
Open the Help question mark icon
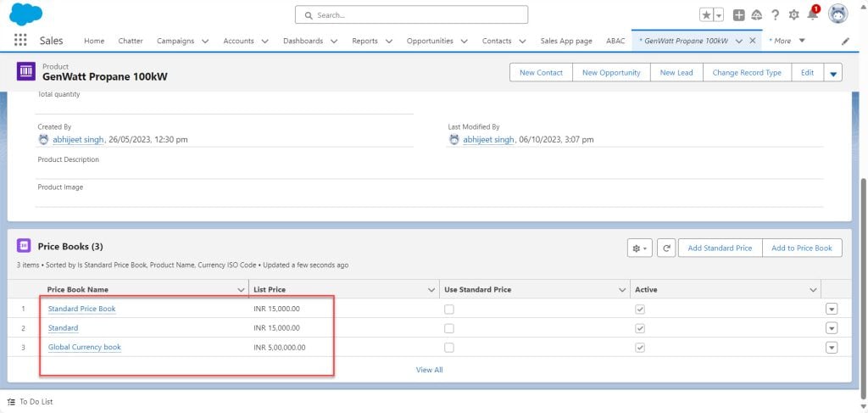point(775,15)
